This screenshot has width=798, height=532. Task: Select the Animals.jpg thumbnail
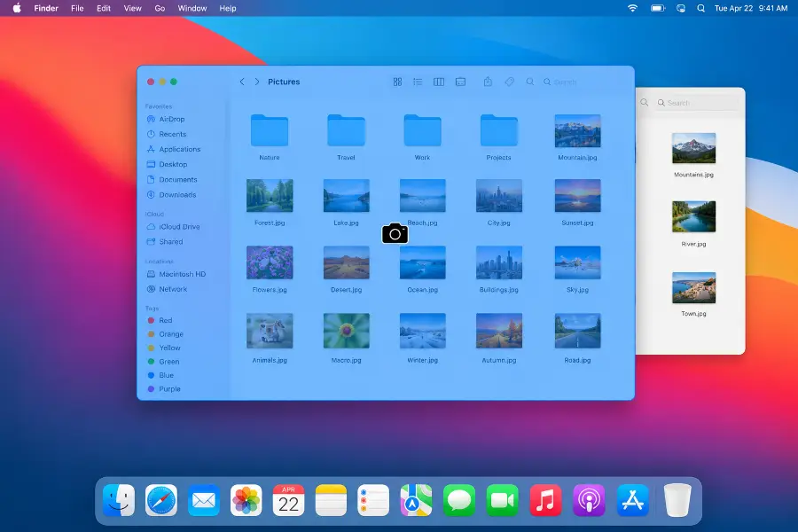(270, 331)
